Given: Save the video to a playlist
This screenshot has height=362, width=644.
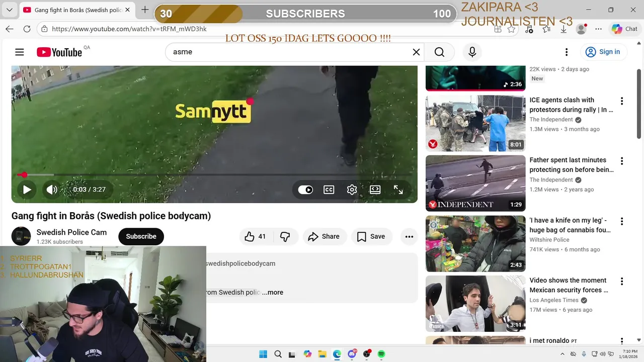Looking at the screenshot, I should click(x=371, y=236).
